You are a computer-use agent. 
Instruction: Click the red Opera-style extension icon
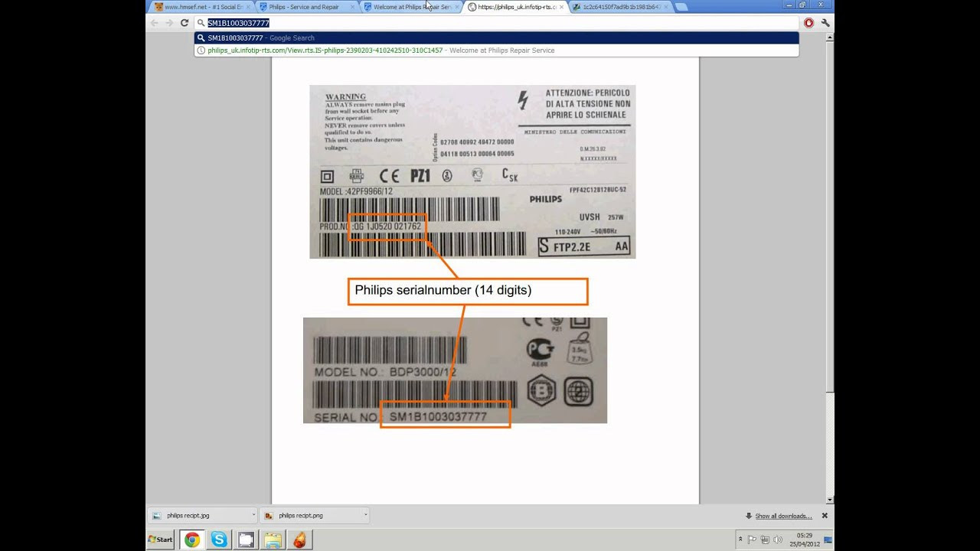[x=808, y=23]
